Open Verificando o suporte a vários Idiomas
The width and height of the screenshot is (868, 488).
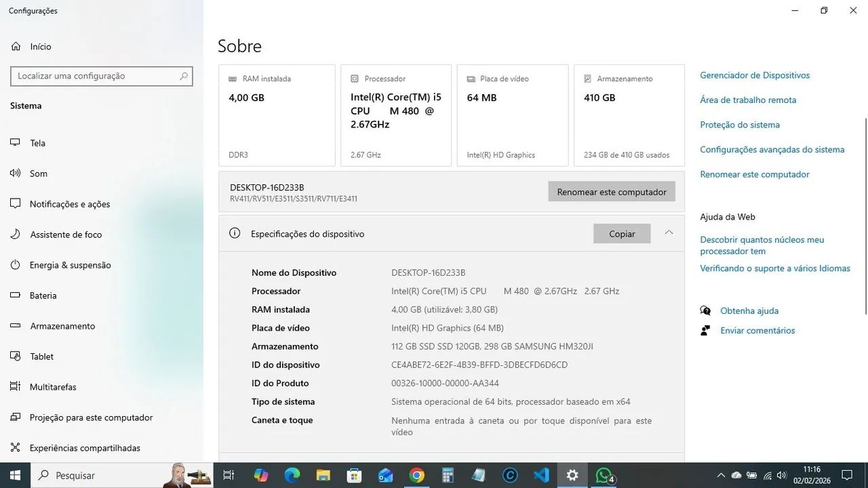775,268
